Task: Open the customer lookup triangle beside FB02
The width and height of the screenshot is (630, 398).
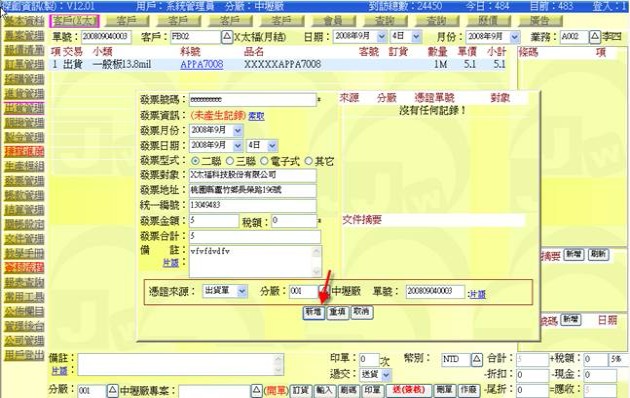Action: click(227, 37)
